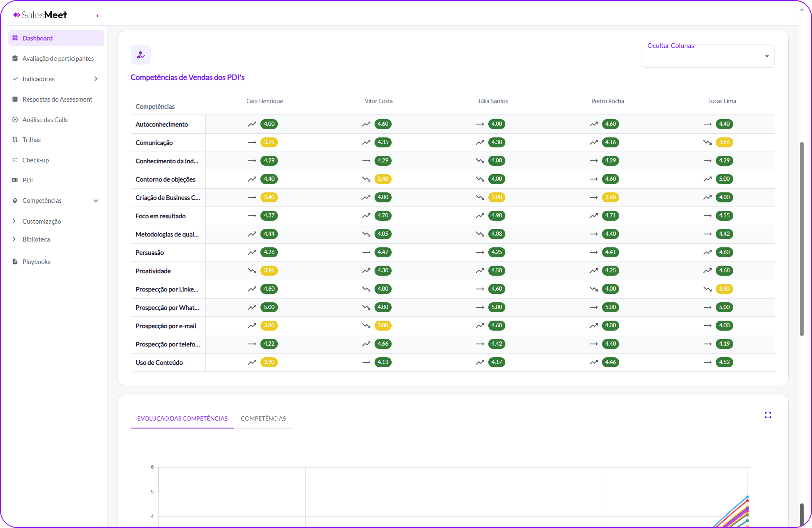Click Caio Henrique's yellow 3.75 Comunicação badge
This screenshot has height=528, width=812.
coord(269,142)
